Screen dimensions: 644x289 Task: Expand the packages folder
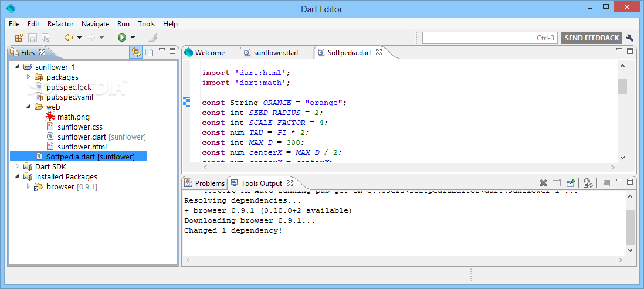coord(28,77)
